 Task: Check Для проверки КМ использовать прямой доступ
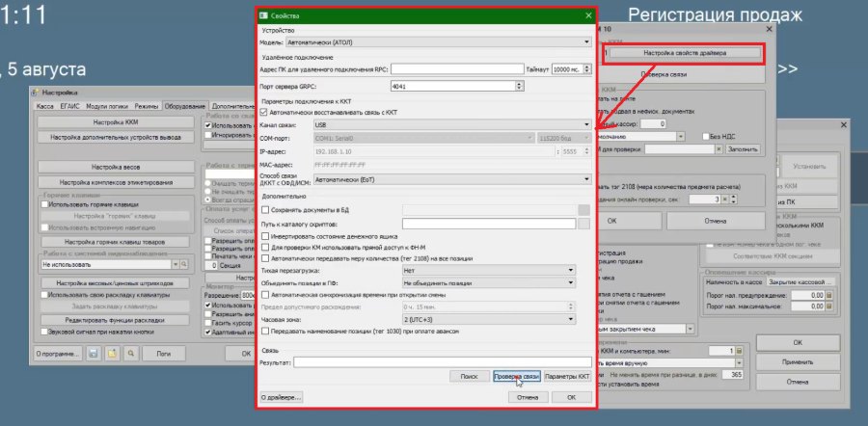tap(264, 248)
